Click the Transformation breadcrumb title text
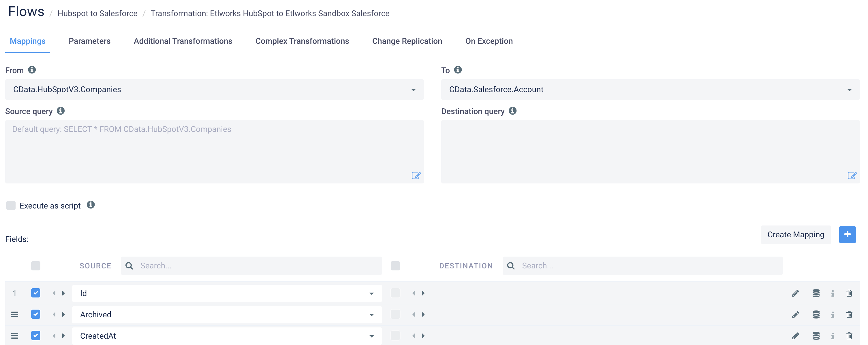The image size is (868, 345). (x=270, y=14)
